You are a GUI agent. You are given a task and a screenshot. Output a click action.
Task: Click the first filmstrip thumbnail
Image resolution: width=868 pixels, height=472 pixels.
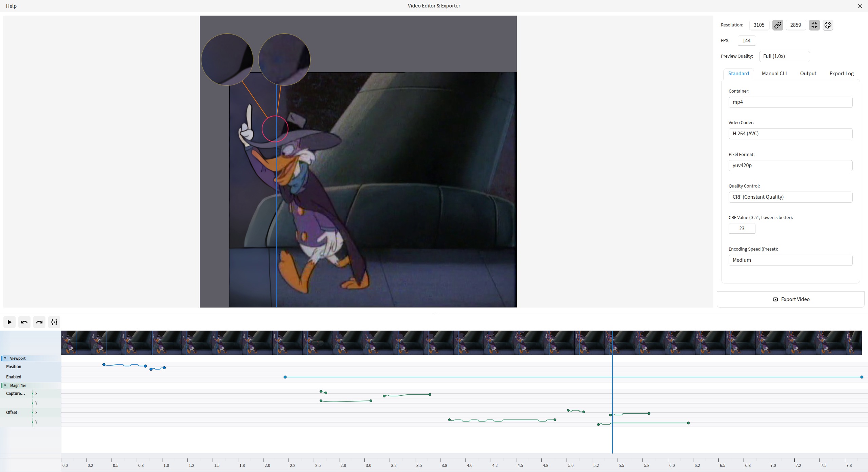pyautogui.click(x=76, y=343)
